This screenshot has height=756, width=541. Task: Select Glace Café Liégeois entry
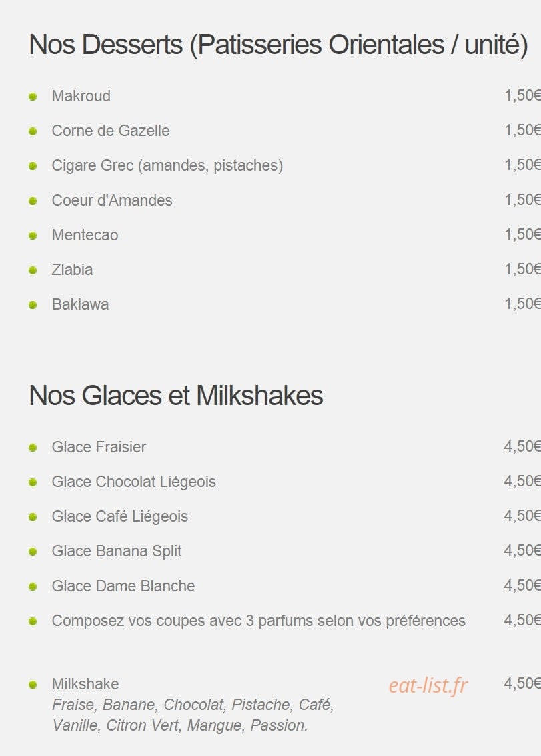[119, 516]
